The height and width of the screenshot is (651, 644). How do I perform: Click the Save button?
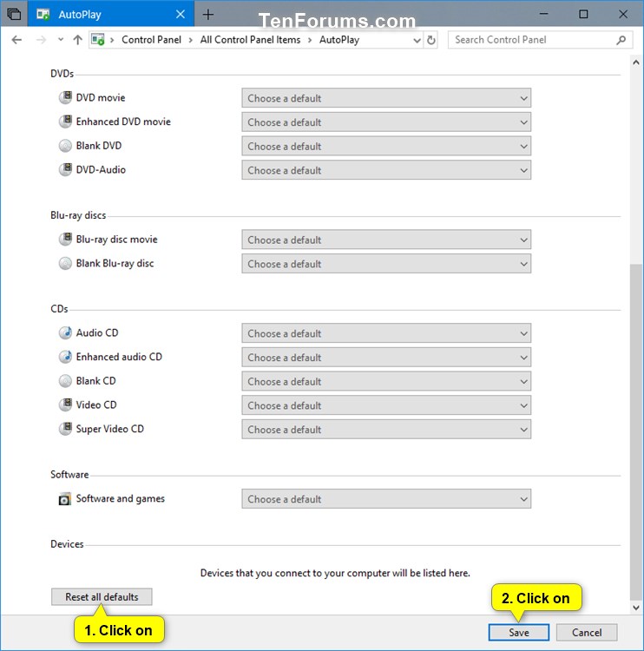click(x=519, y=632)
